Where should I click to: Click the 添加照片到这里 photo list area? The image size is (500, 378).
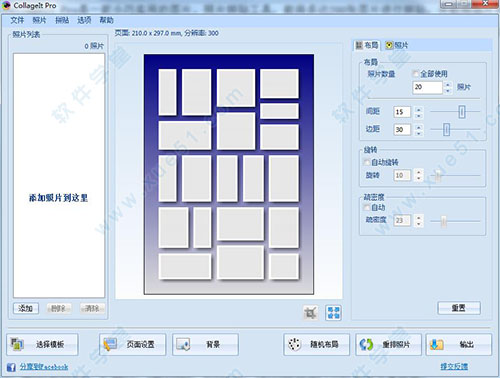click(59, 175)
